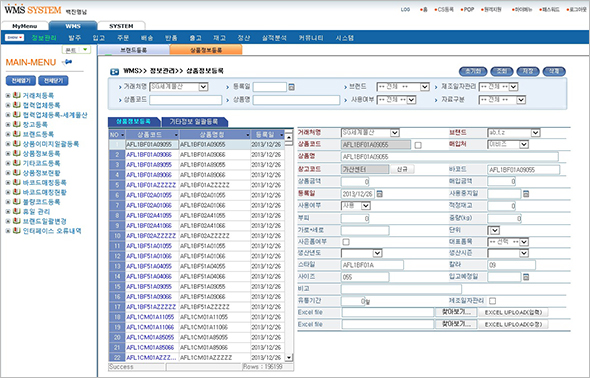The width and height of the screenshot is (590, 378).
Task: Click the EXCEL UPLOAD(입력) button
Action: pyautogui.click(x=514, y=313)
